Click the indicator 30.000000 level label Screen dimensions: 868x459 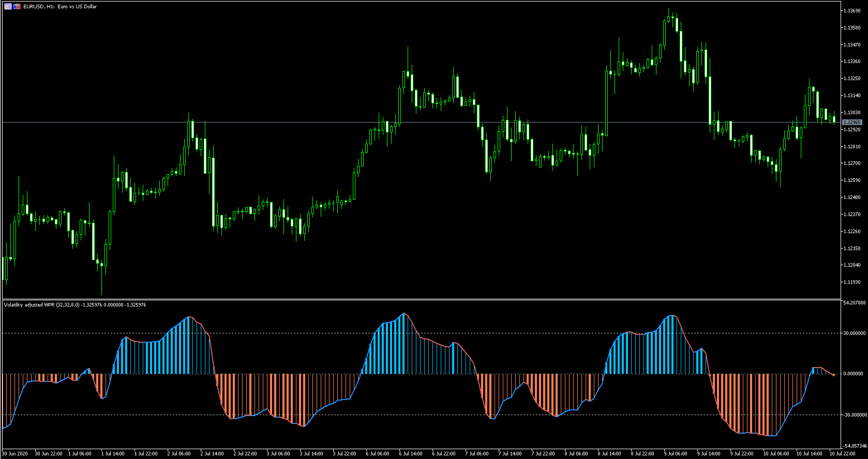click(x=855, y=333)
